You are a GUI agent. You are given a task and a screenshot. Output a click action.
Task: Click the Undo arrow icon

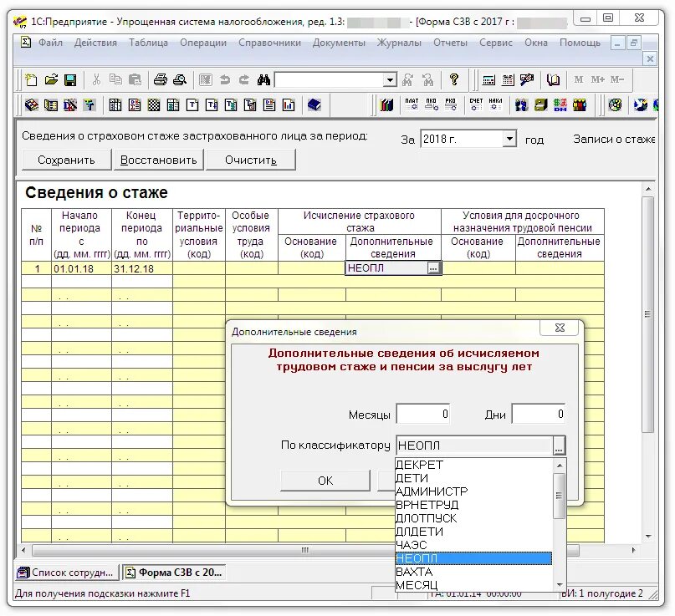pos(225,80)
